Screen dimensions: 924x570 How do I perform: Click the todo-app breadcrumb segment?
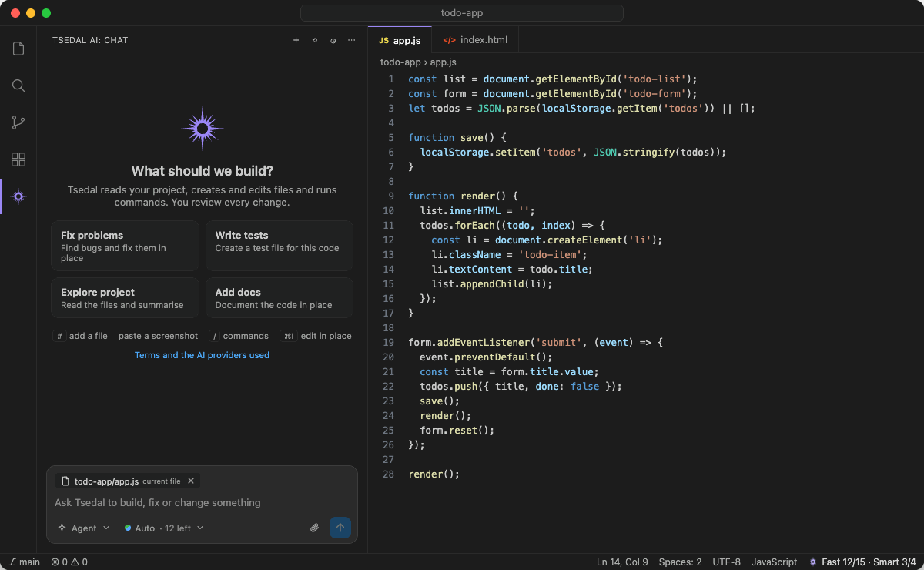coord(400,62)
